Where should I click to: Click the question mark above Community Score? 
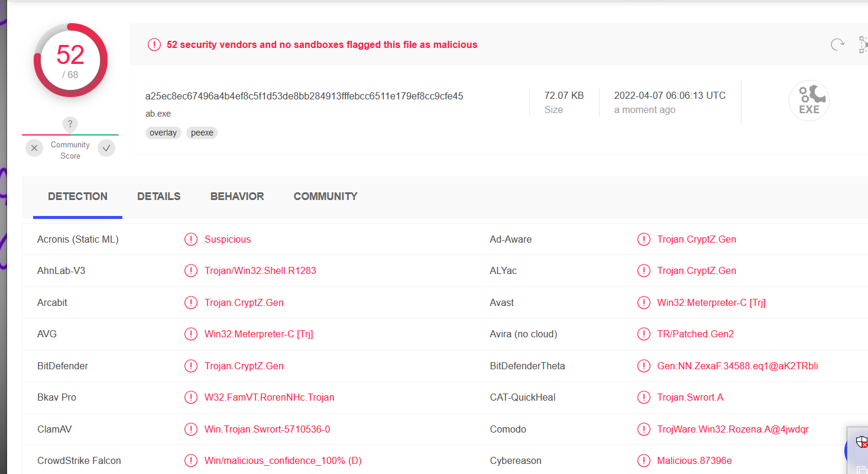point(70,124)
